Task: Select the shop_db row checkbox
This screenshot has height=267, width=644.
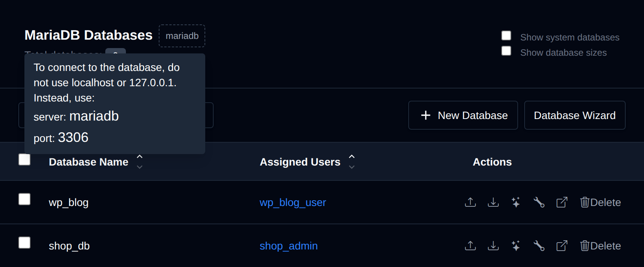Action: pos(24,243)
